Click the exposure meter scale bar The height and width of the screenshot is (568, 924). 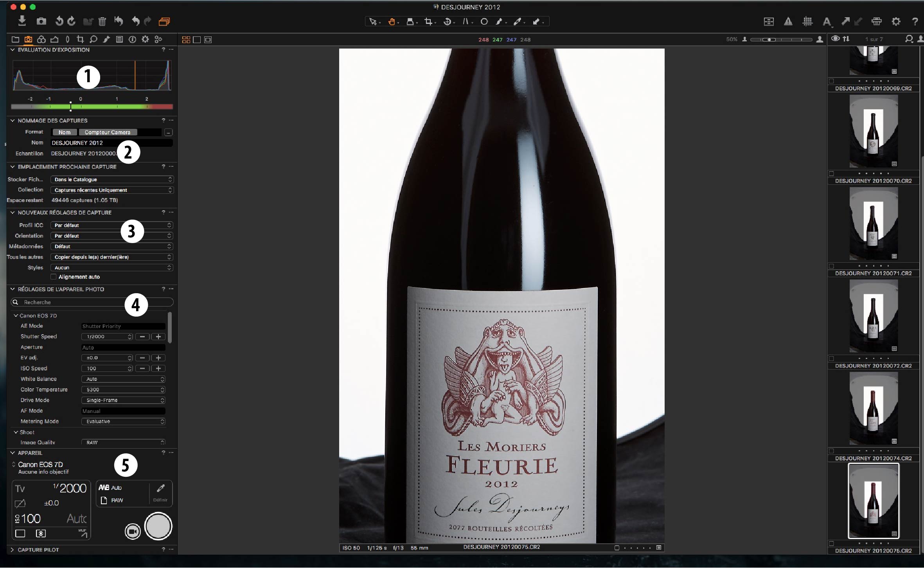tap(92, 106)
